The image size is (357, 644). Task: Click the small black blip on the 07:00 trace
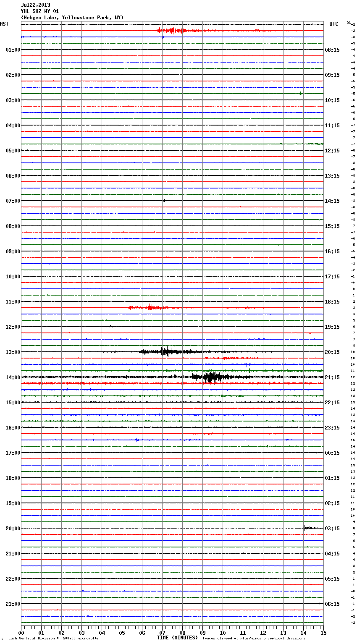(x=164, y=200)
